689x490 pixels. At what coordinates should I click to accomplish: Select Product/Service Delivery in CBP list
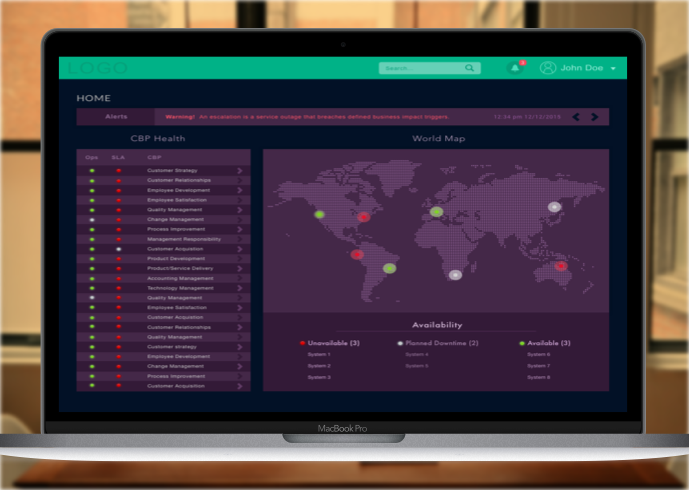click(180, 268)
